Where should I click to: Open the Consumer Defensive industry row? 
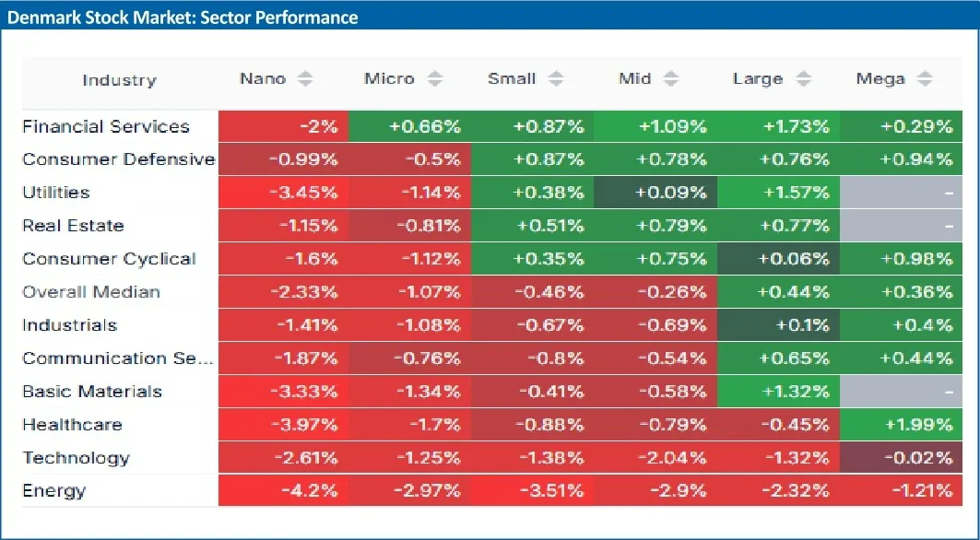point(118,160)
